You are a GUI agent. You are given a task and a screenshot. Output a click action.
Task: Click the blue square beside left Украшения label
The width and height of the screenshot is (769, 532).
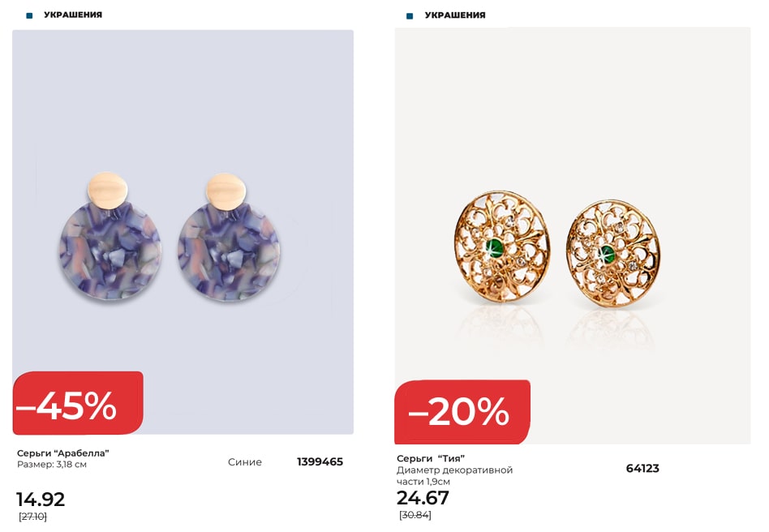[x=29, y=15]
